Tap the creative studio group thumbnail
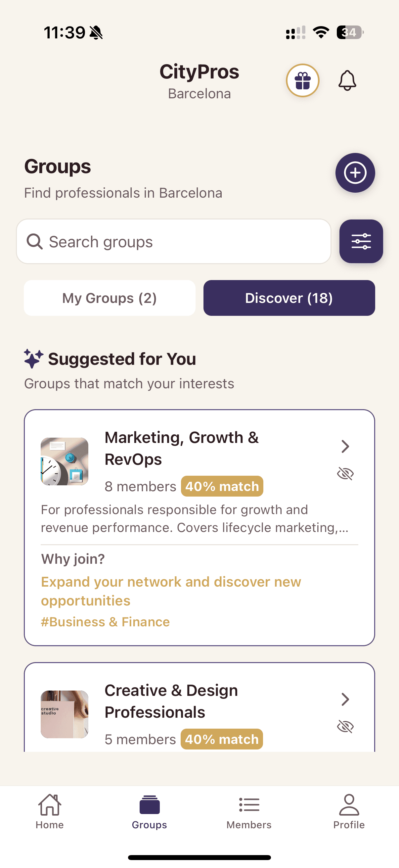This screenshot has width=399, height=868. (x=64, y=714)
